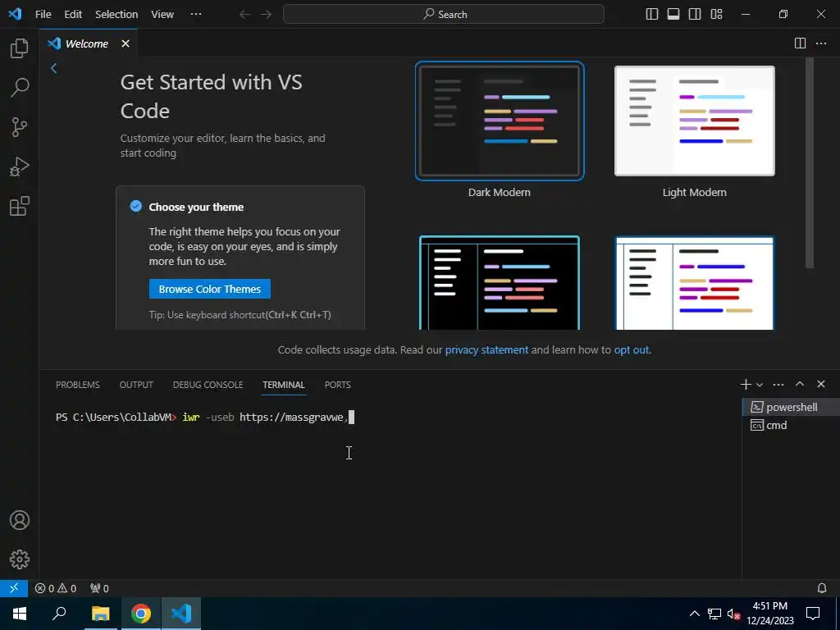Viewport: 840px width, 630px height.
Task: Click the Split Editor Right icon
Action: tap(800, 43)
